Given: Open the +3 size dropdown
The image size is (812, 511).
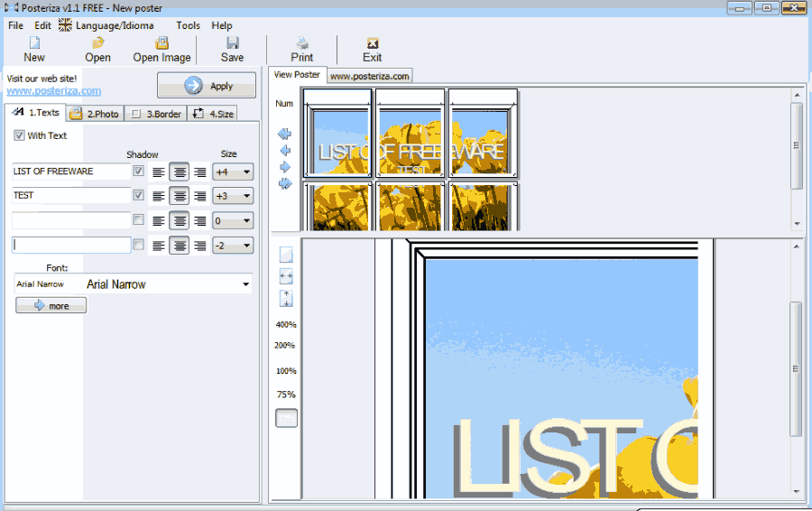Looking at the screenshot, I should pos(233,197).
